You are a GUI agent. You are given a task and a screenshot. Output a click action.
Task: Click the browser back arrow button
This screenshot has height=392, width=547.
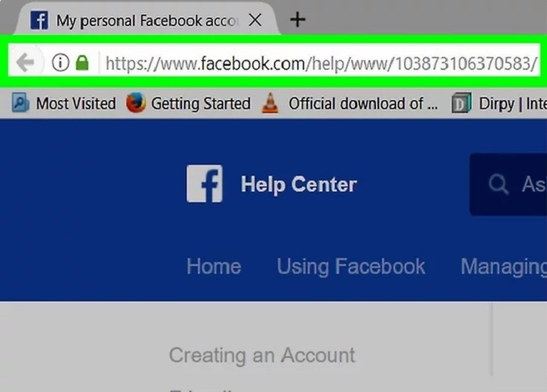(x=25, y=62)
